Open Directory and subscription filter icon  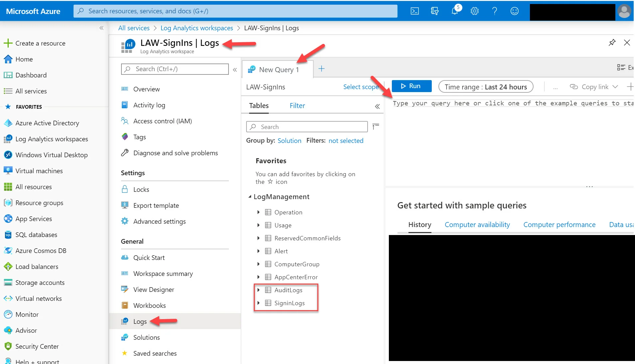pos(434,11)
